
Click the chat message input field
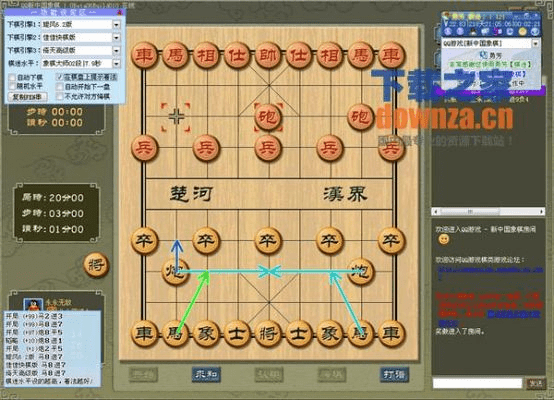pos(477,383)
